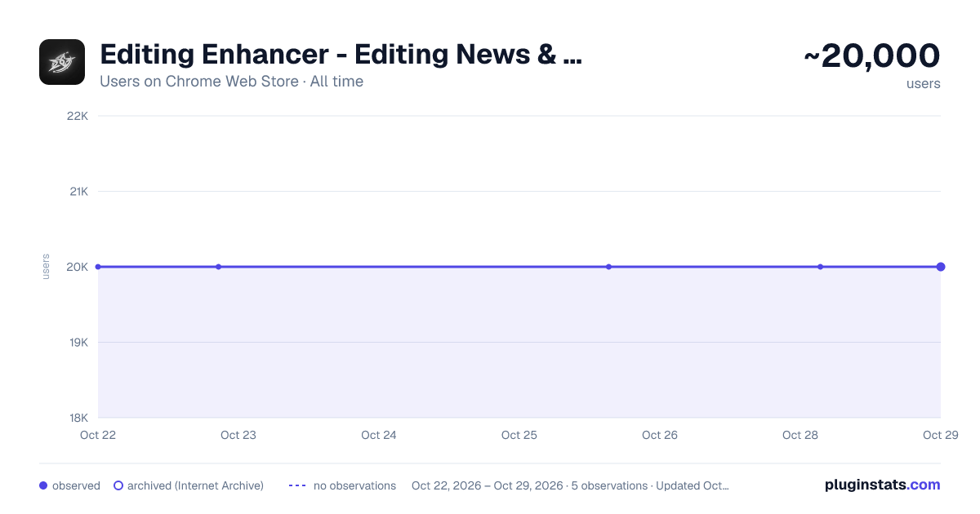Click the 'archived (Internet Archive)' legend label

click(x=195, y=485)
